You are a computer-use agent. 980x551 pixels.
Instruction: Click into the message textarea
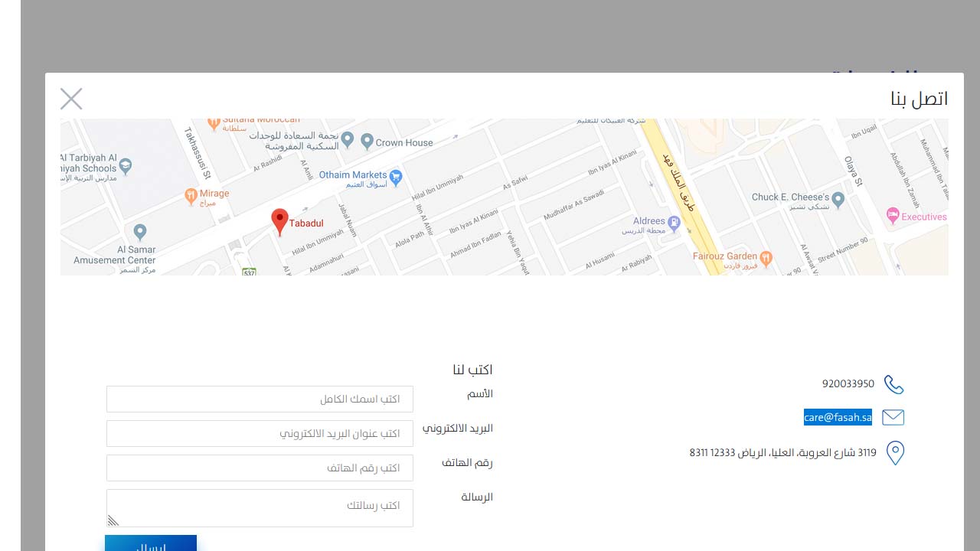pyautogui.click(x=260, y=508)
